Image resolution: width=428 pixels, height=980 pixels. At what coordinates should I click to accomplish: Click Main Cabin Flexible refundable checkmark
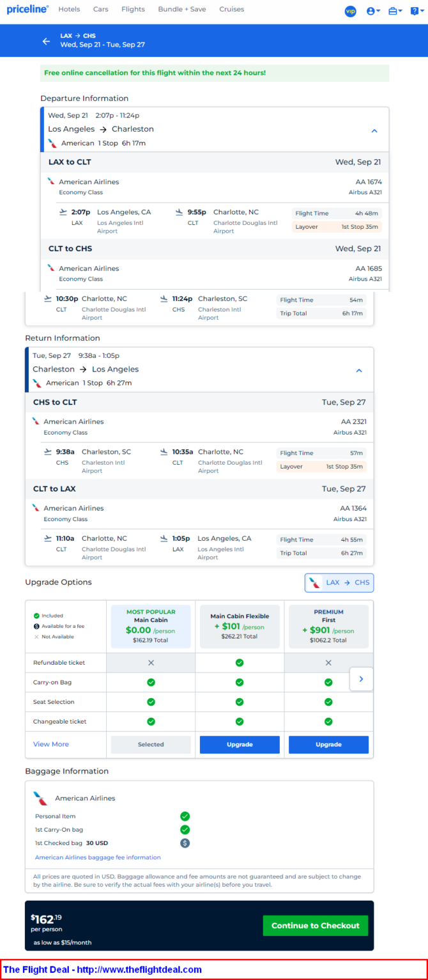coord(240,663)
